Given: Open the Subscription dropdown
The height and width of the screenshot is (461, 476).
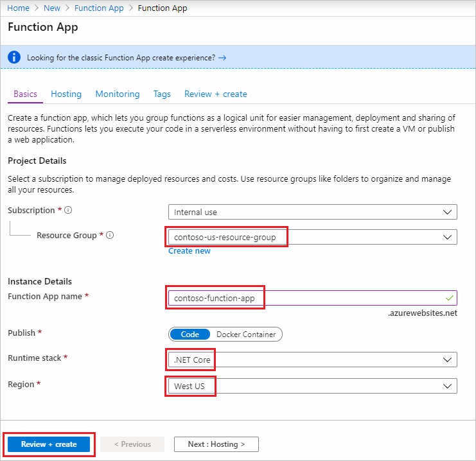Looking at the screenshot, I should click(x=312, y=212).
